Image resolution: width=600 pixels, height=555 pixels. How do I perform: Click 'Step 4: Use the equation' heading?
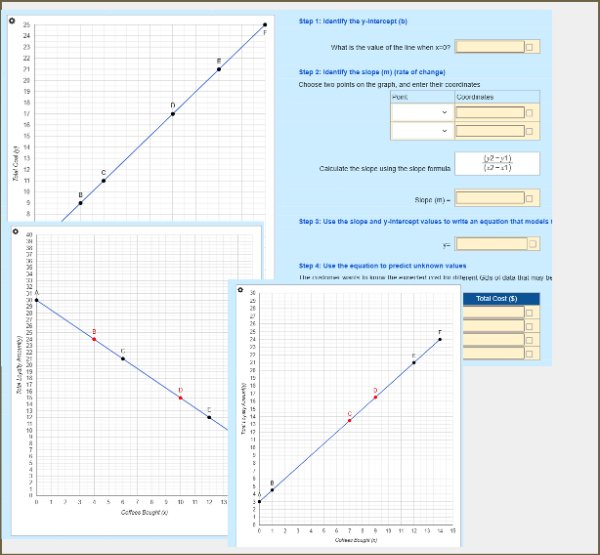click(382, 266)
